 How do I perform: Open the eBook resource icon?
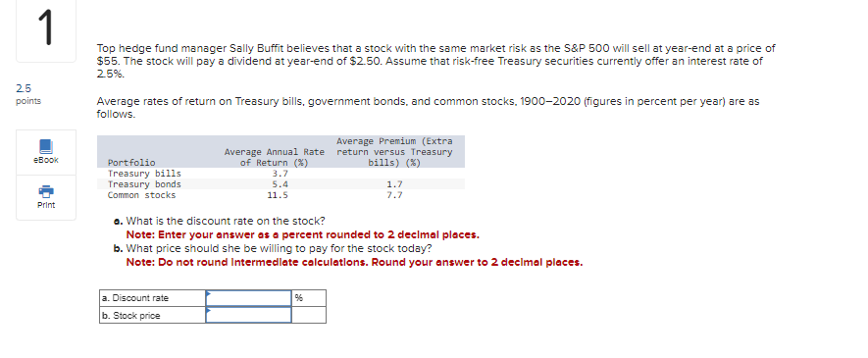[x=46, y=146]
